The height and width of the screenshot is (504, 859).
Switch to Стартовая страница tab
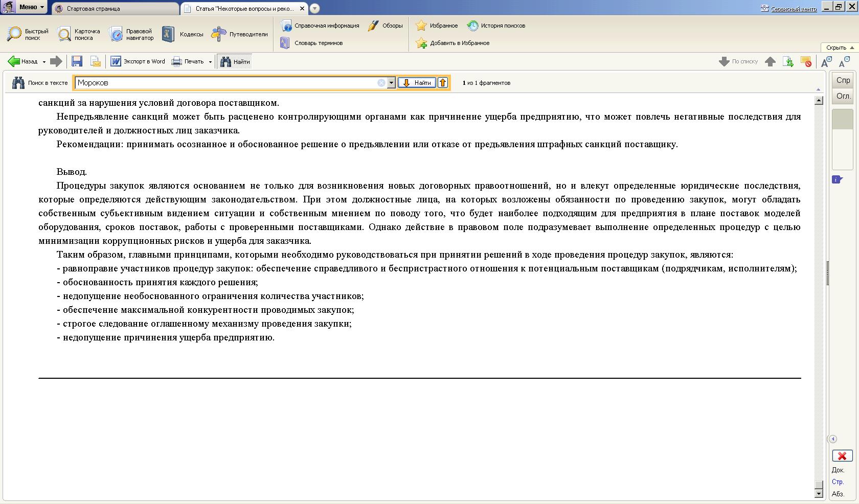click(x=93, y=9)
